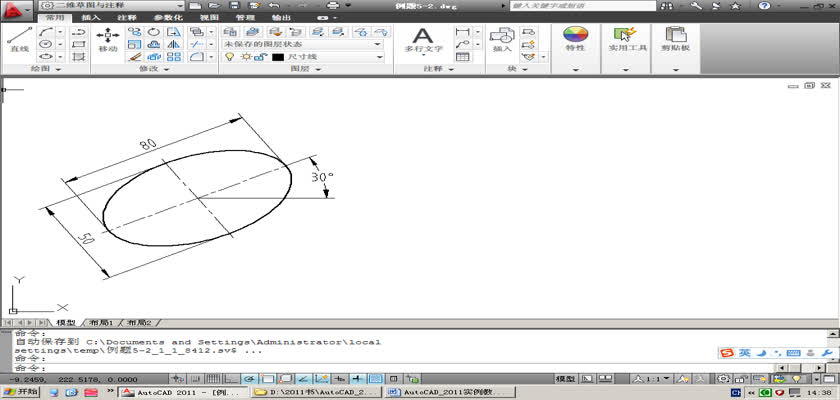Select the Polyline tool in Draw panel
Screen dimensions: 840x400
(x=78, y=32)
